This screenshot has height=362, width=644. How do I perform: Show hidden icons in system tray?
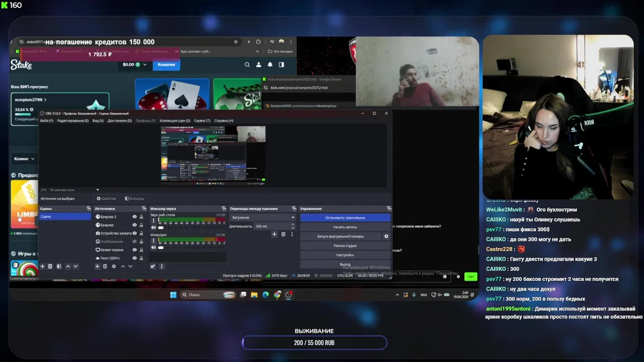(x=397, y=295)
